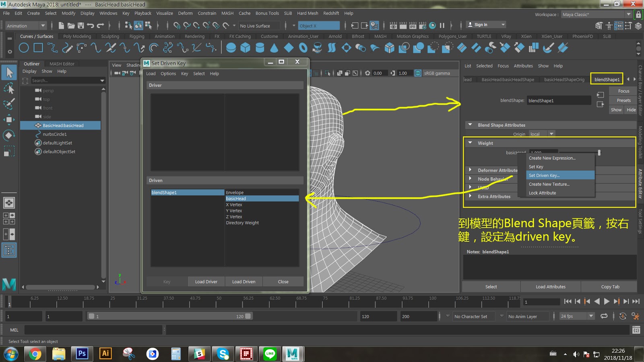Click the basicHead weight slider
This screenshot has height=362, width=644.
pos(599,152)
